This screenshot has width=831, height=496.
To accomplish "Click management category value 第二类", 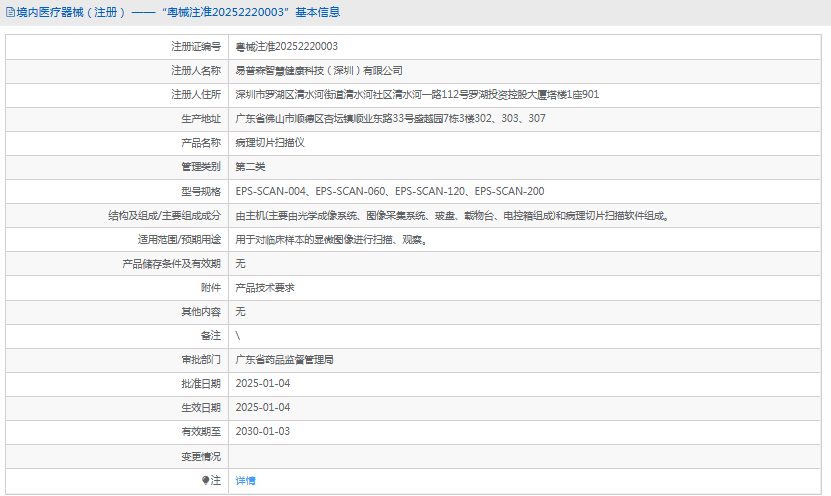I will (x=250, y=167).
